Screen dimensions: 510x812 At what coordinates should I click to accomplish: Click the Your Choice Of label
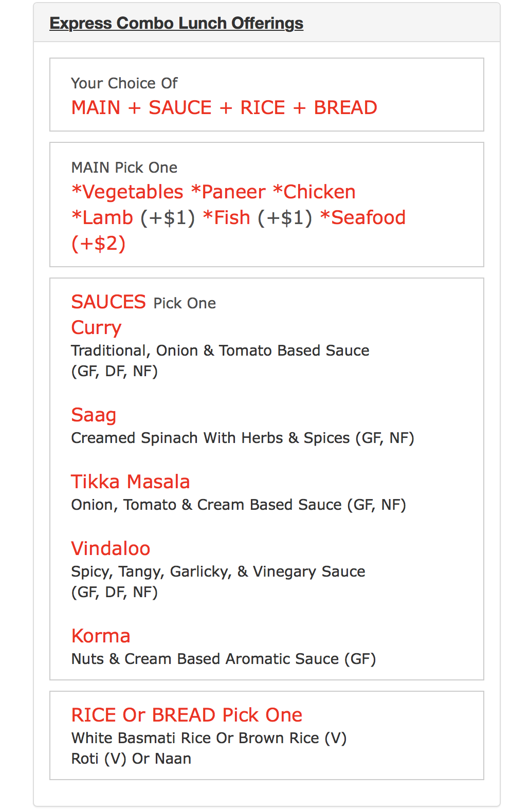124,83
